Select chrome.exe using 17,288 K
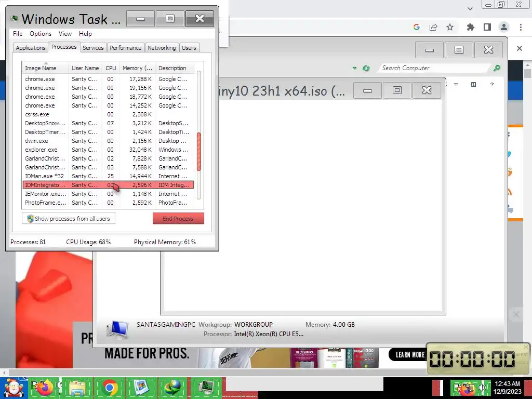This screenshot has height=399, width=532. [108, 79]
